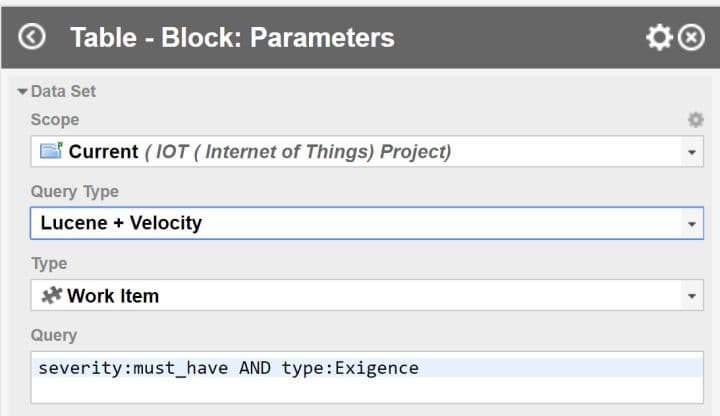The image size is (720, 416).
Task: Open the Type dropdown arrow
Action: click(x=692, y=296)
